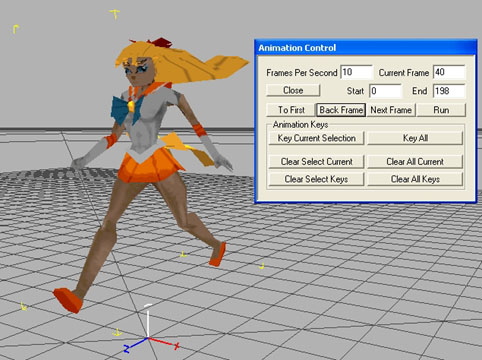
Task: Start playback with the Run button
Action: (x=441, y=110)
